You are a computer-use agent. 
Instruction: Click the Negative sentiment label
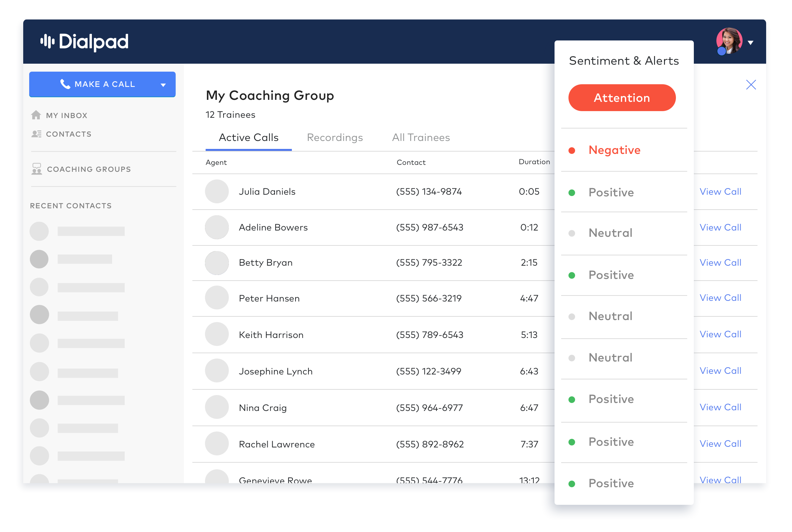615,150
